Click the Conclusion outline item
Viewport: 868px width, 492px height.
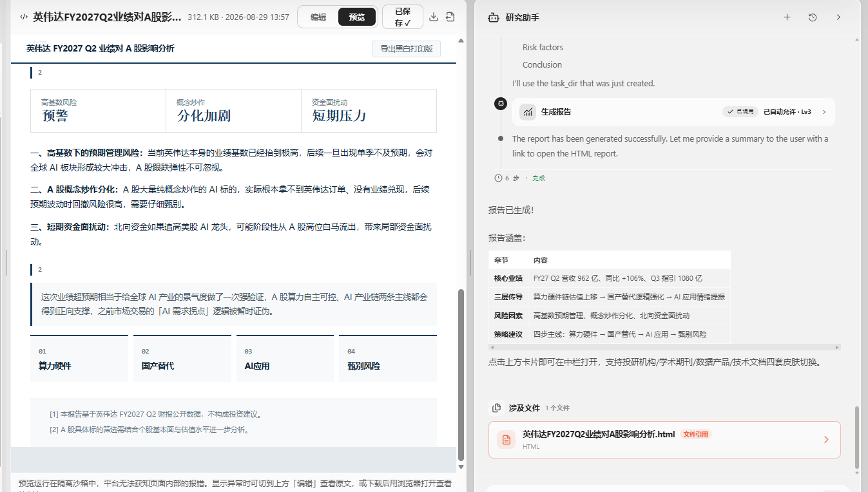pyautogui.click(x=542, y=64)
